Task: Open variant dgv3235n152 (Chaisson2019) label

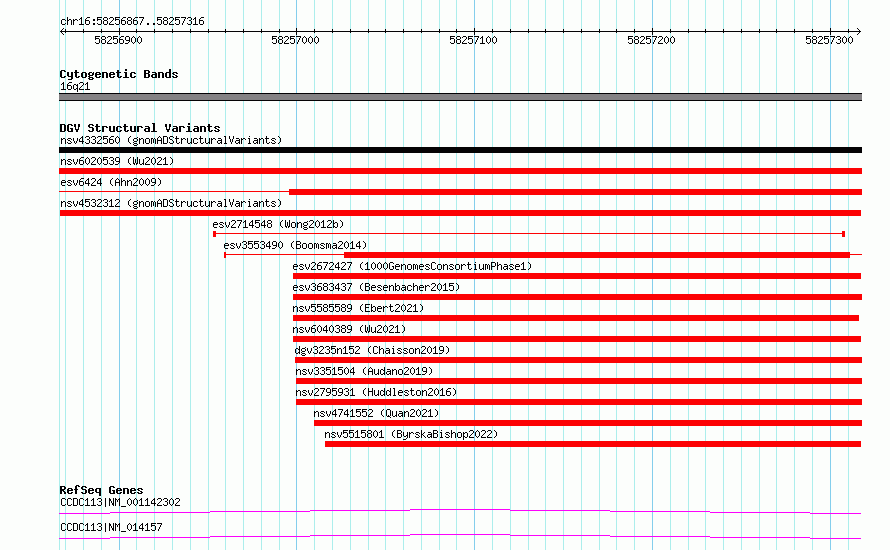Action: point(372,350)
